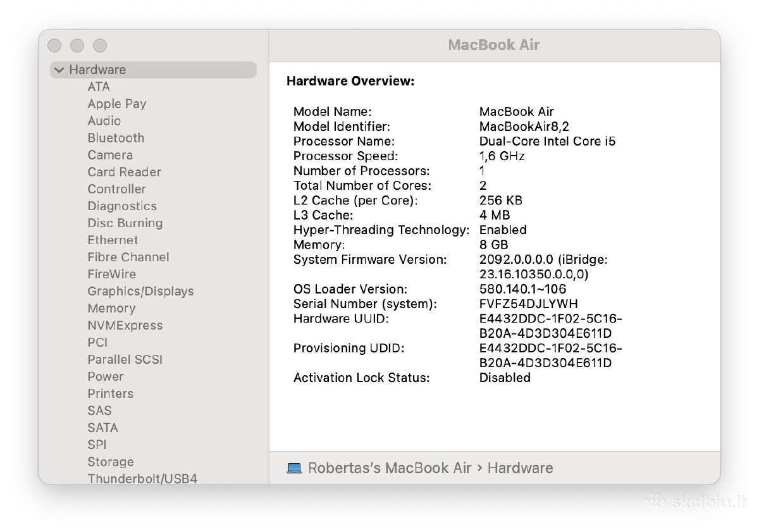Select OS Loader Version 580.140.1~106

[x=523, y=288]
